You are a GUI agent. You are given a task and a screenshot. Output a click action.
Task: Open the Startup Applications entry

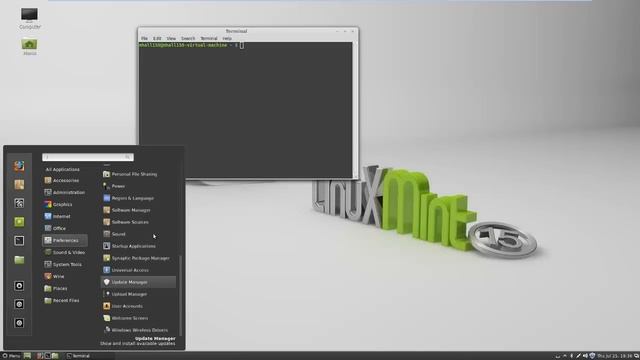click(x=129, y=246)
